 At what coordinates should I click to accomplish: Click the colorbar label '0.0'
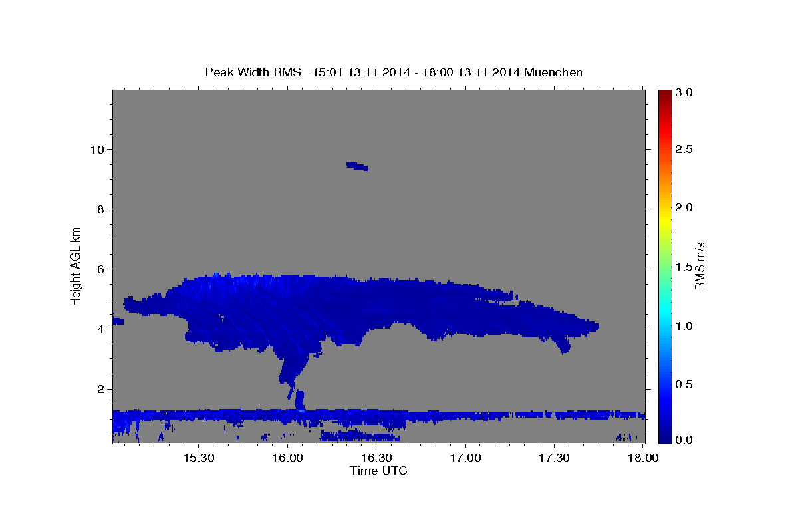click(x=685, y=440)
